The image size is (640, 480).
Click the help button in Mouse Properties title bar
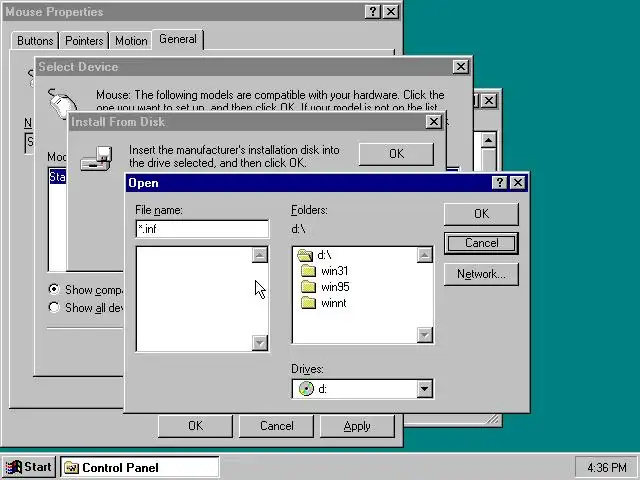click(373, 12)
